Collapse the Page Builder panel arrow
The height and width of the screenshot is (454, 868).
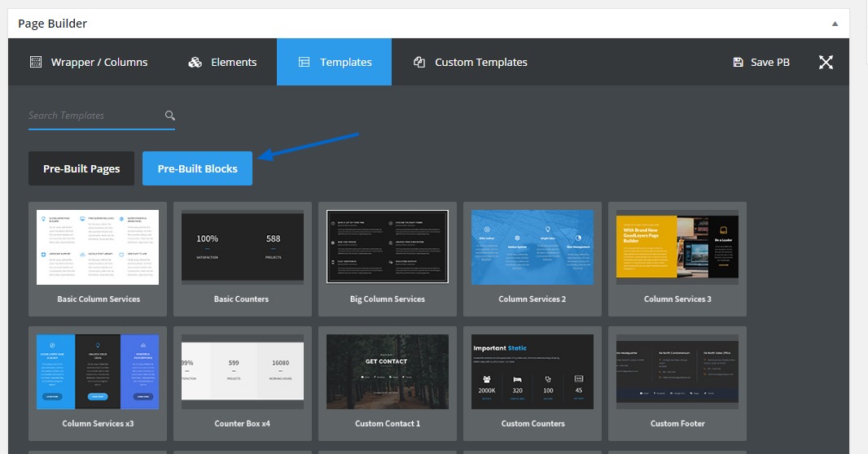click(x=835, y=24)
